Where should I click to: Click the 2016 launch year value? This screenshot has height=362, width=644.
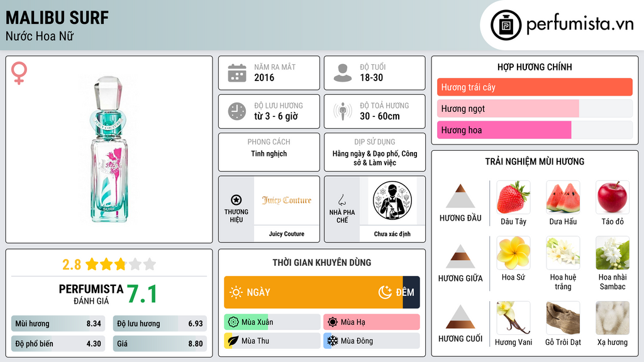(264, 77)
